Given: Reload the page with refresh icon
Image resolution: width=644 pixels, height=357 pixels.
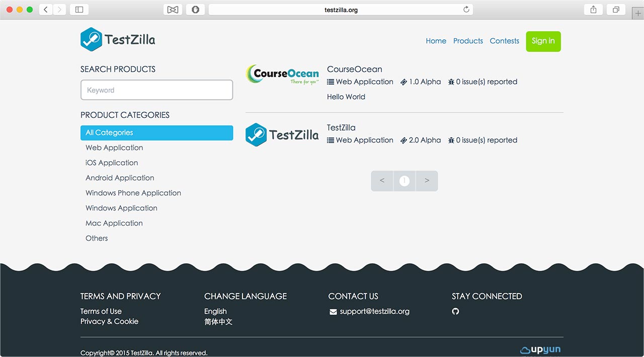Looking at the screenshot, I should (466, 10).
